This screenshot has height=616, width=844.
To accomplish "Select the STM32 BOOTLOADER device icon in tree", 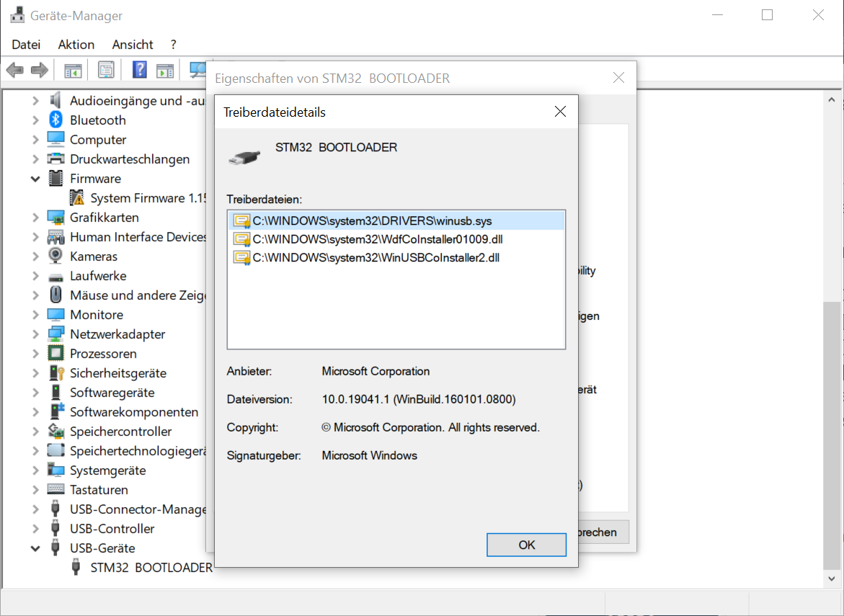I will click(x=76, y=567).
